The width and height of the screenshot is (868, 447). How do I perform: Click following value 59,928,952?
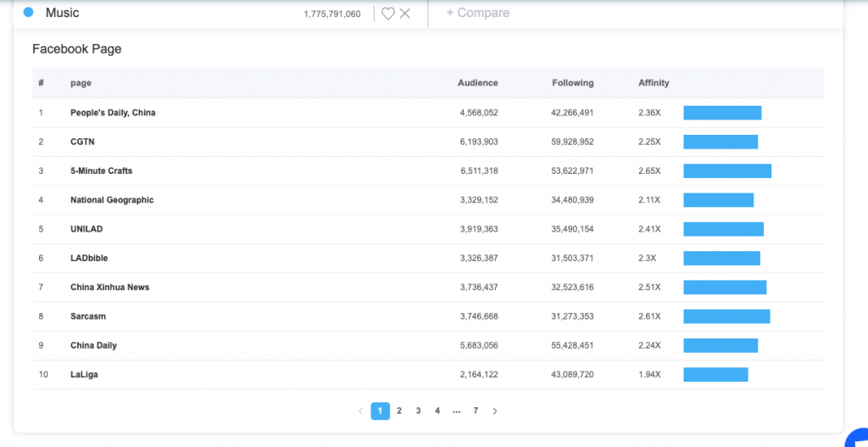[572, 142]
